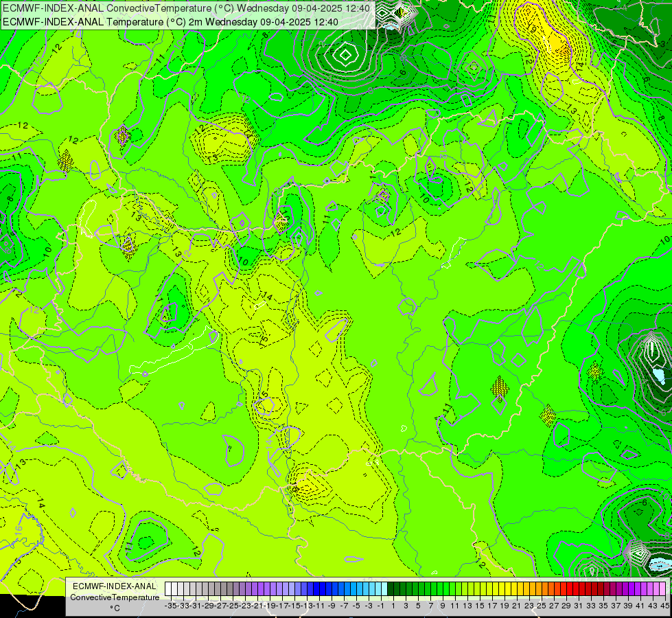Click the Temperature 2m title line
The width and height of the screenshot is (672, 618).
[x=170, y=22]
